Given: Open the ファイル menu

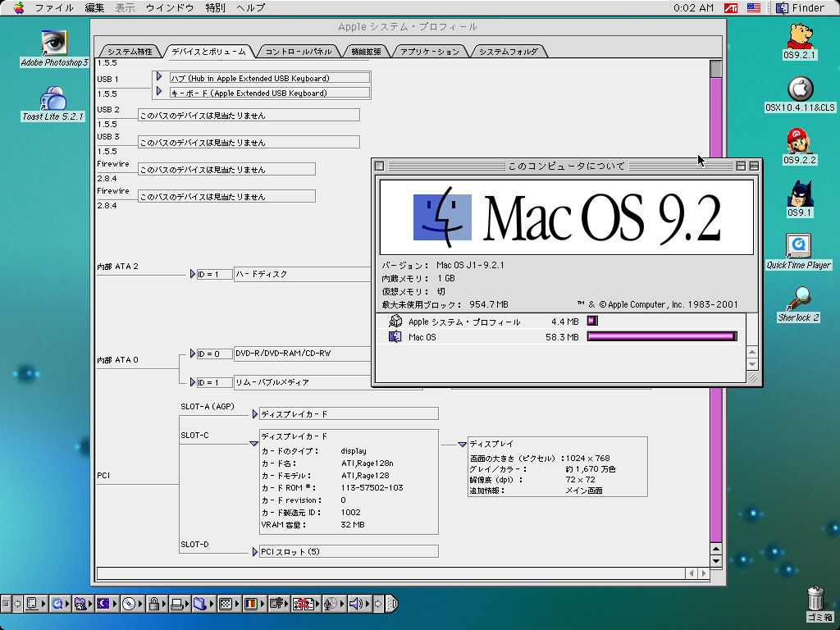Looking at the screenshot, I should [x=54, y=8].
